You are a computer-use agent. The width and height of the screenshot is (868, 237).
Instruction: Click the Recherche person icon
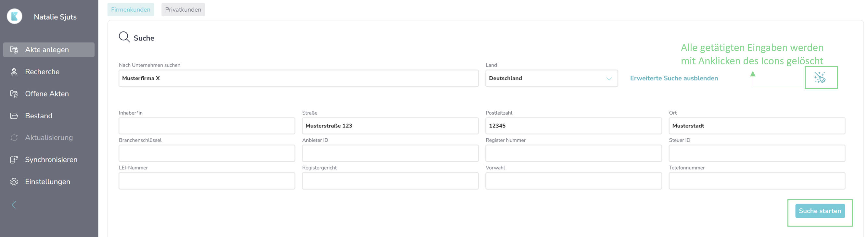(x=14, y=72)
